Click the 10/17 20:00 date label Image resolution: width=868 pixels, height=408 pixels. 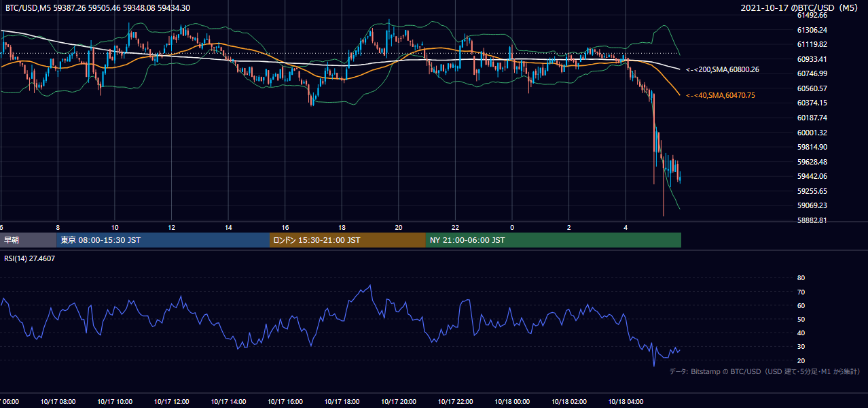[399, 402]
